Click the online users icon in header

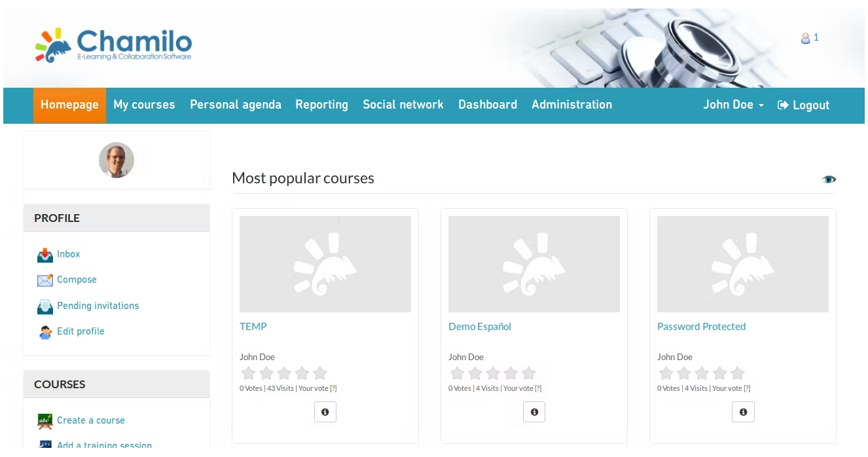coord(805,38)
